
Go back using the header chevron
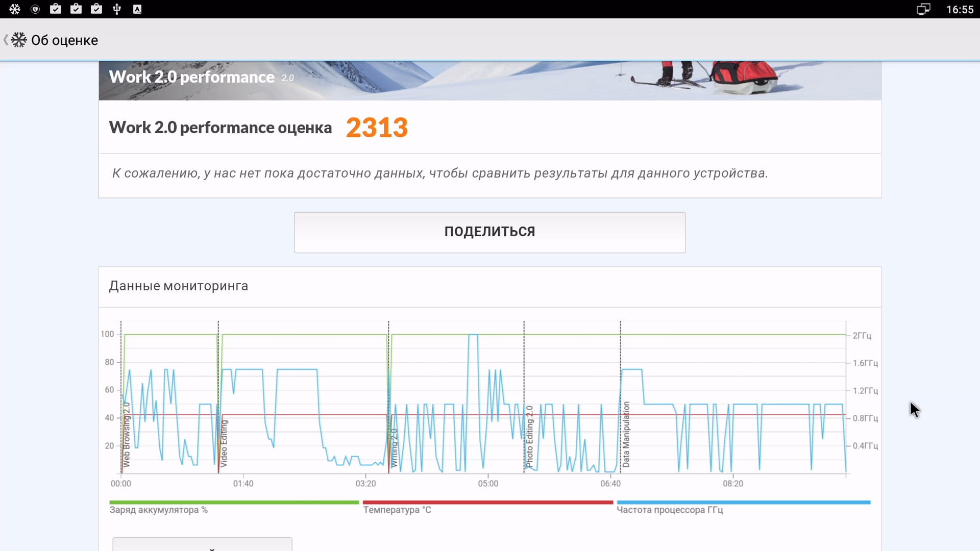pyautogui.click(x=6, y=40)
